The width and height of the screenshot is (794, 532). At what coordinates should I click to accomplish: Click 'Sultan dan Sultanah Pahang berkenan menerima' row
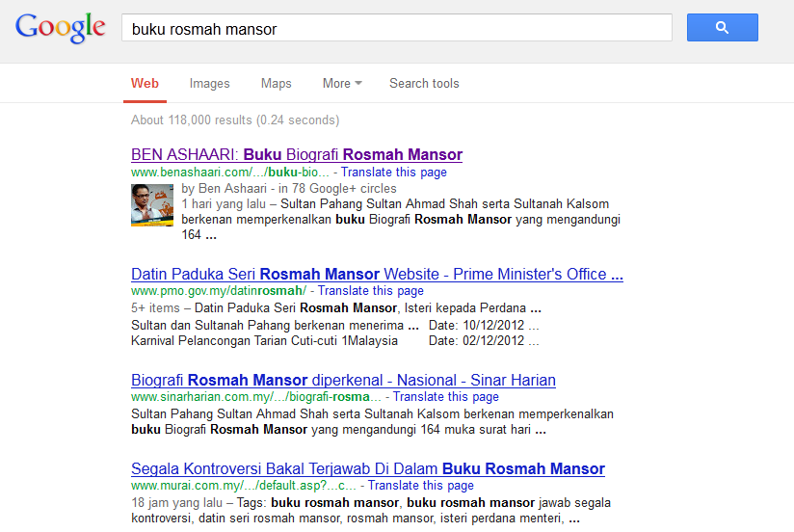coord(275,326)
